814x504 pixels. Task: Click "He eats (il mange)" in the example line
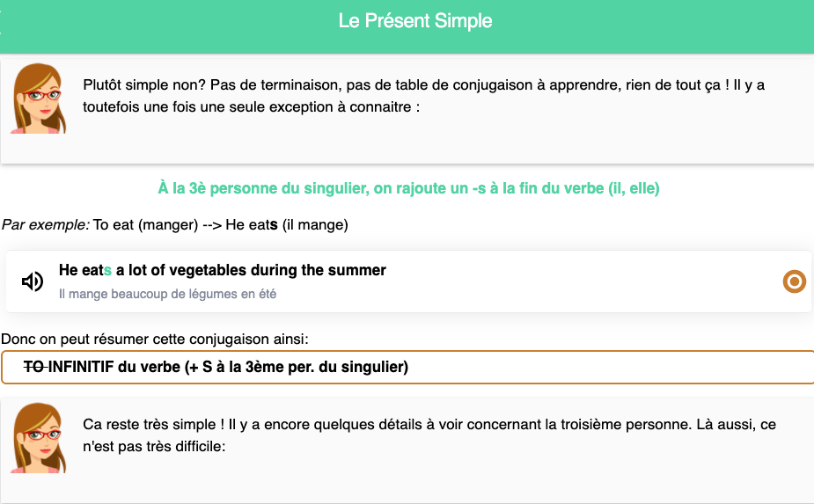pos(287,225)
